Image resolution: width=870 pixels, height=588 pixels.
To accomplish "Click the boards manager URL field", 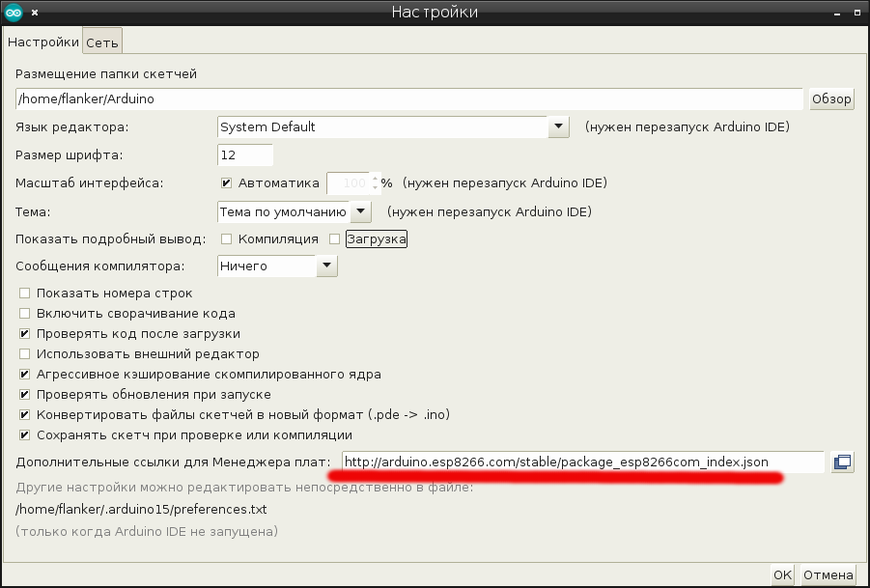I will pyautogui.click(x=582, y=462).
